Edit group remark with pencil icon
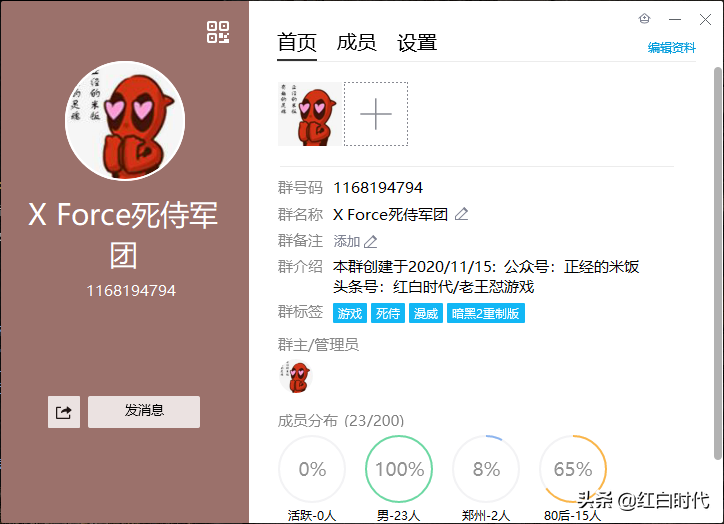 [x=370, y=241]
